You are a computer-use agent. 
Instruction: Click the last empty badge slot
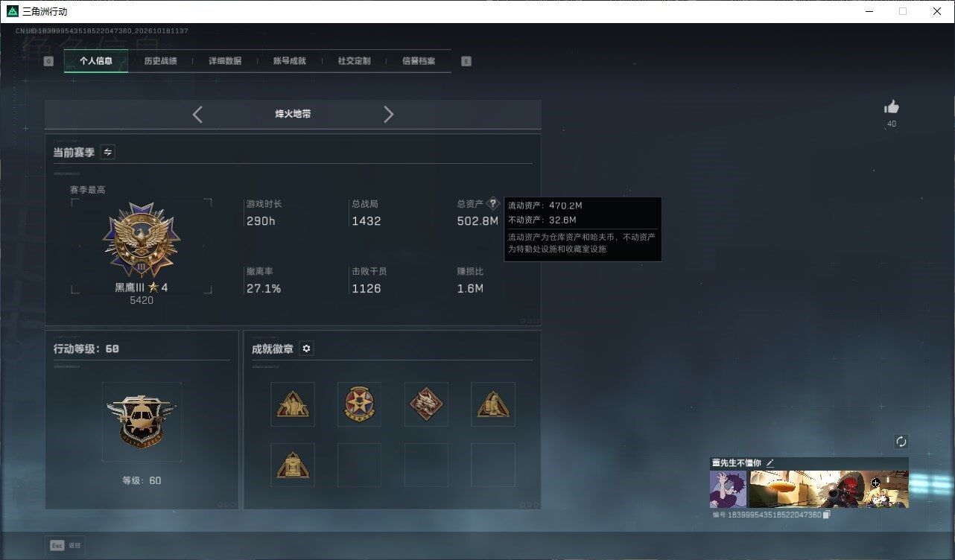(x=493, y=465)
